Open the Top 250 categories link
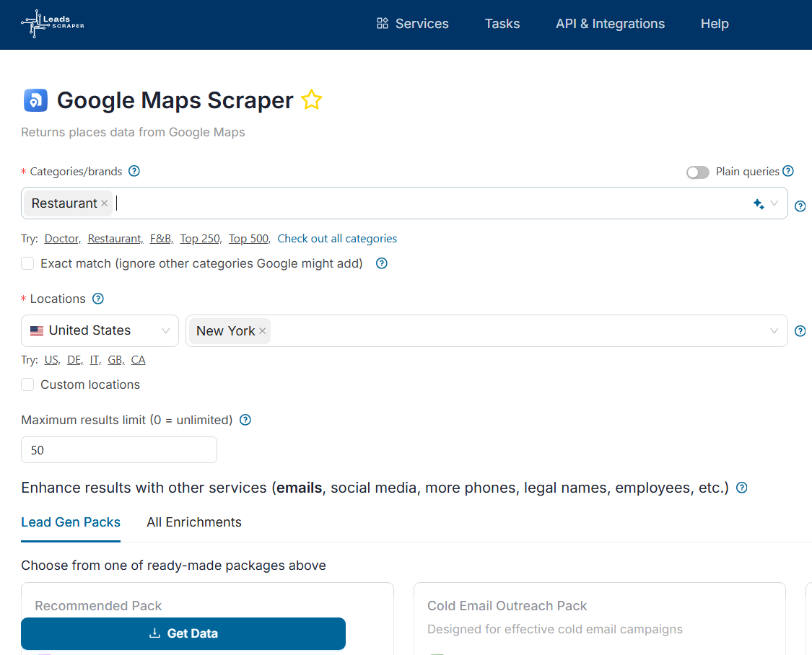 (x=199, y=238)
